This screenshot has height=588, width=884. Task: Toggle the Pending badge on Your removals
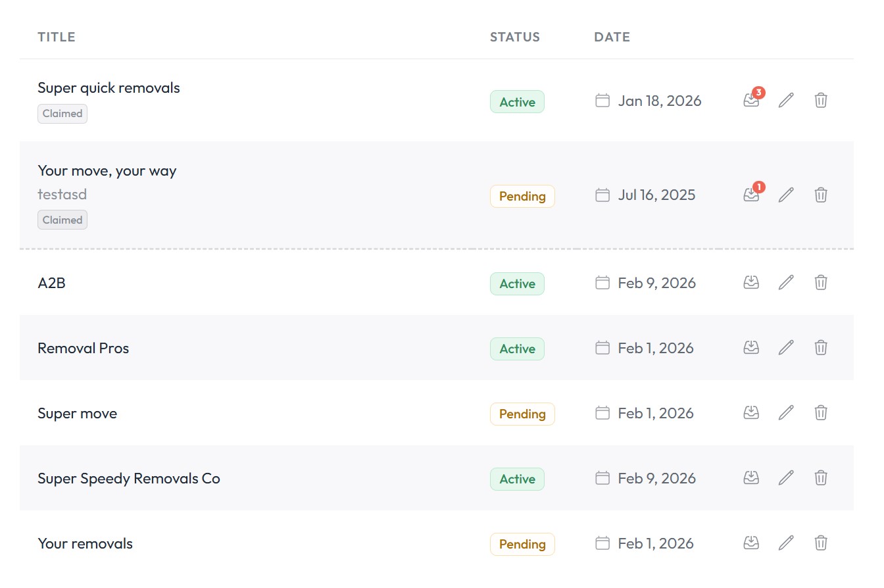point(522,544)
